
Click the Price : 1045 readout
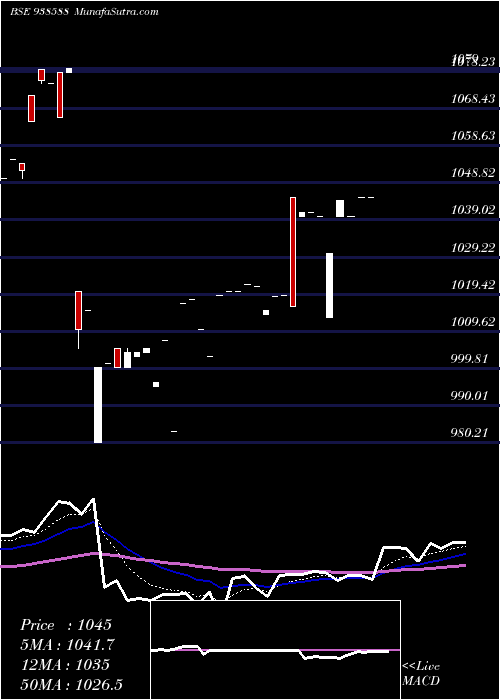tap(66, 625)
